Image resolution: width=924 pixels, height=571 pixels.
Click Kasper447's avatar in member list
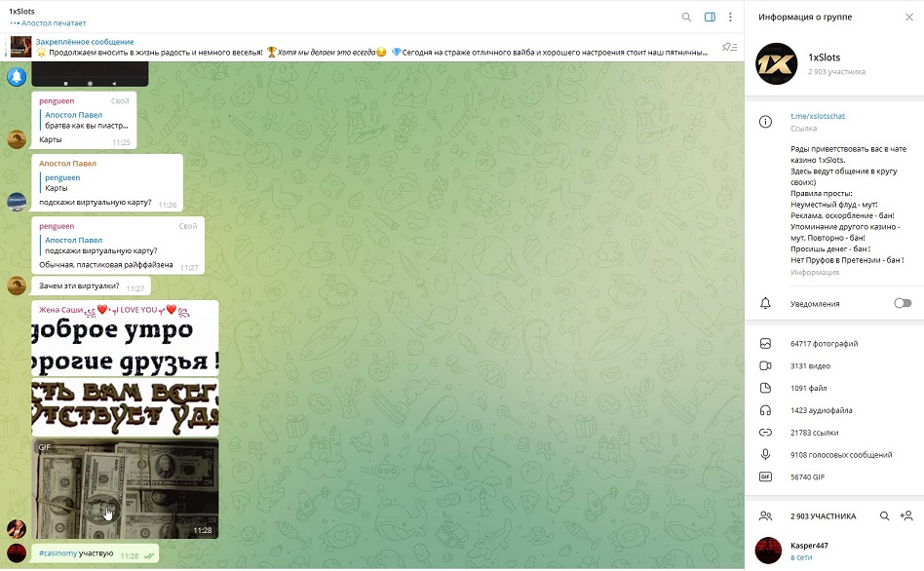(x=768, y=551)
